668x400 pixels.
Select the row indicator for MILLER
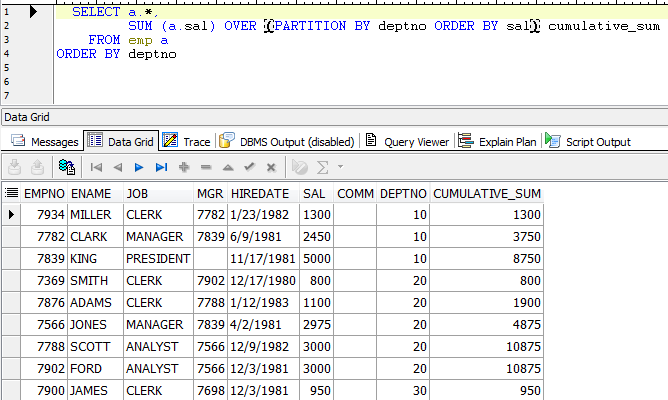[x=11, y=214]
